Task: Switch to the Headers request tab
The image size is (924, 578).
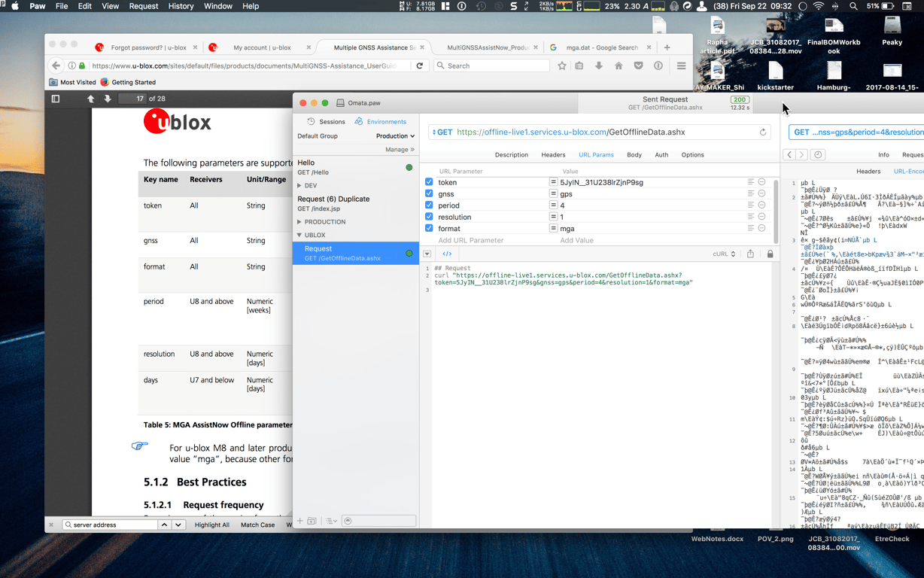Action: tap(553, 155)
